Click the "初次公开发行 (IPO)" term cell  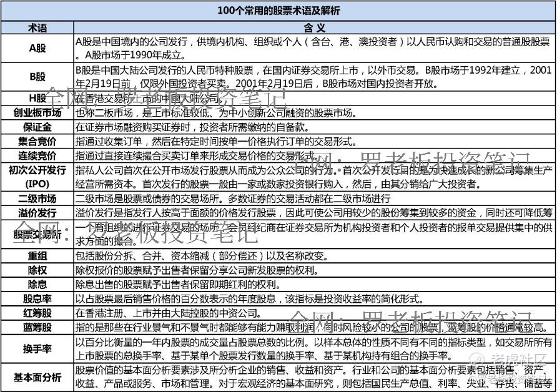pos(37,177)
